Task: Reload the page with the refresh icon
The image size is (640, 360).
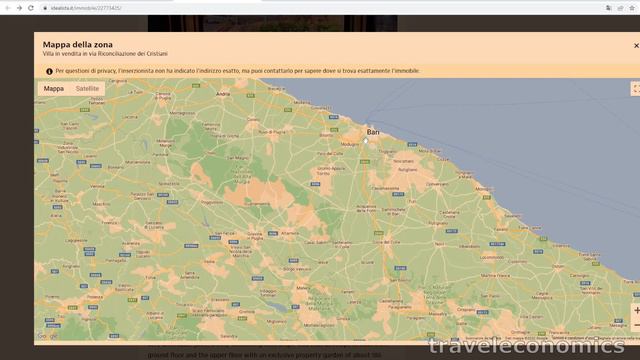Action: [31, 8]
